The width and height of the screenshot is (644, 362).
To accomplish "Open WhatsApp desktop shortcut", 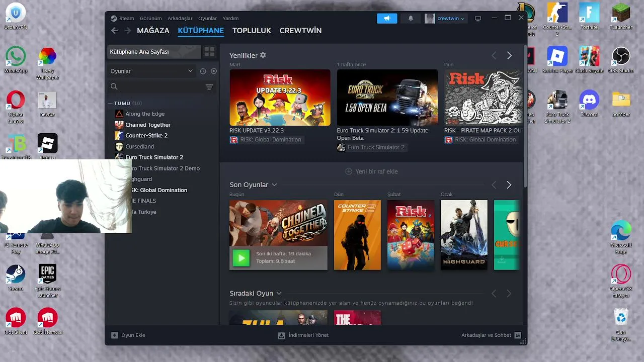I will (16, 60).
